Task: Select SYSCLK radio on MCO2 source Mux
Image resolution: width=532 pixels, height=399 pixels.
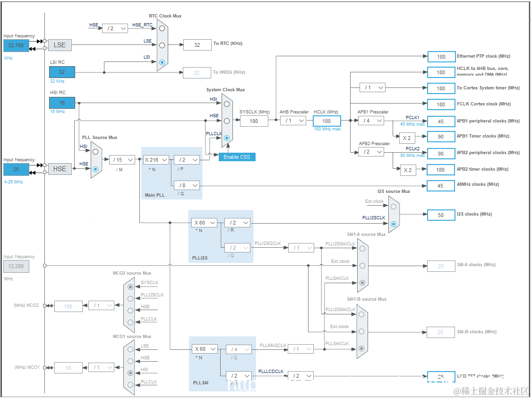Action: click(x=130, y=287)
